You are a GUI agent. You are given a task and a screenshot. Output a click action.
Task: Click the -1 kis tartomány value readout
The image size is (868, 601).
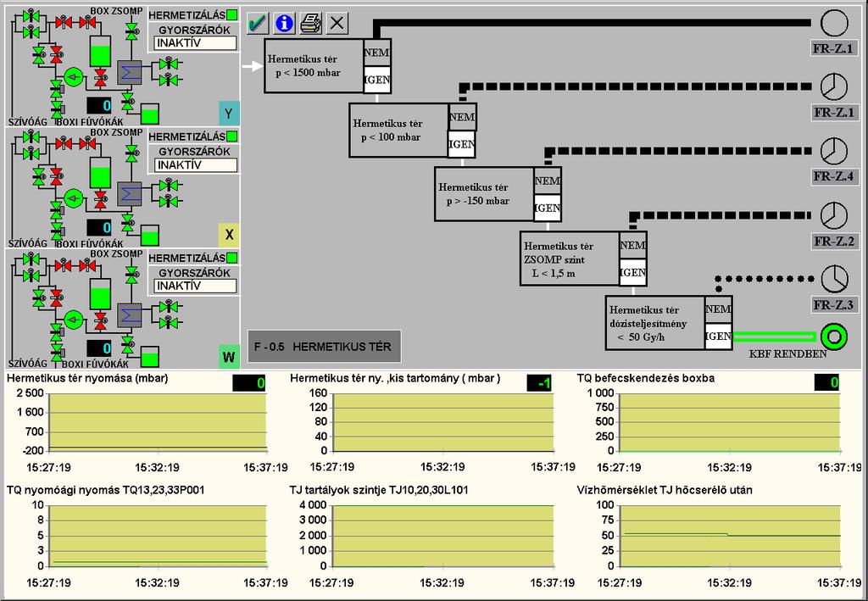coord(540,383)
